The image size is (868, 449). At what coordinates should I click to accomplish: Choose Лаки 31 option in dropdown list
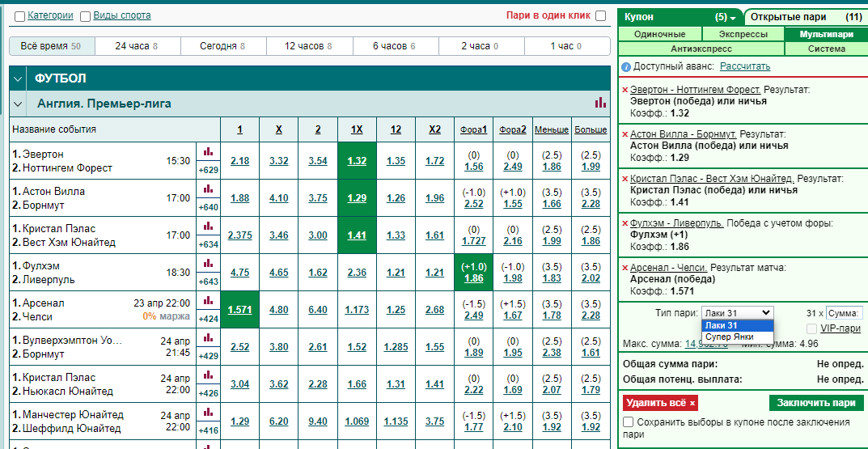tap(738, 325)
